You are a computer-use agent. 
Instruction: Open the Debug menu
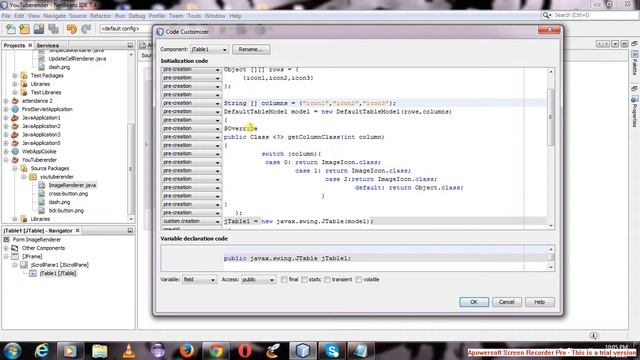tap(137, 16)
